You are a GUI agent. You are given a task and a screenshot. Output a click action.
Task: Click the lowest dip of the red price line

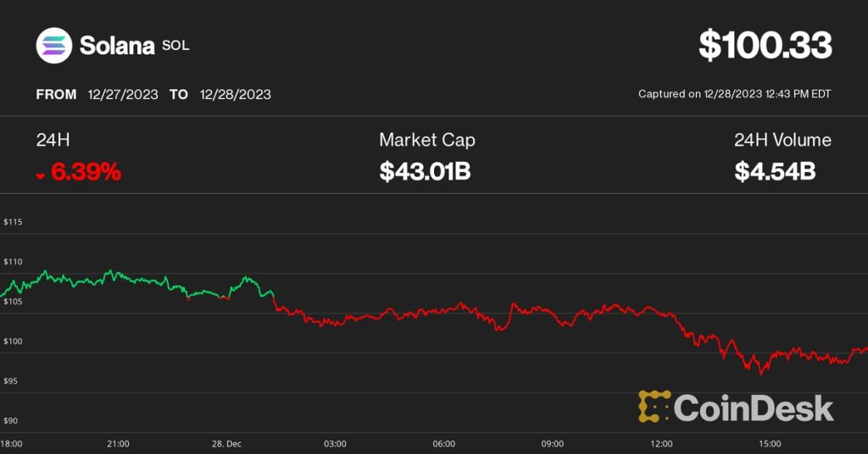[760, 373]
